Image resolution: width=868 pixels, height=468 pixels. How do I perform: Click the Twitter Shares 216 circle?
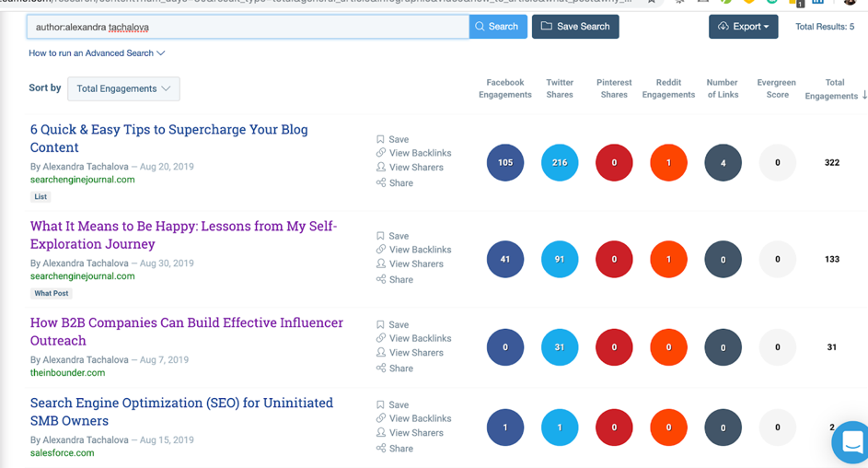pyautogui.click(x=560, y=163)
